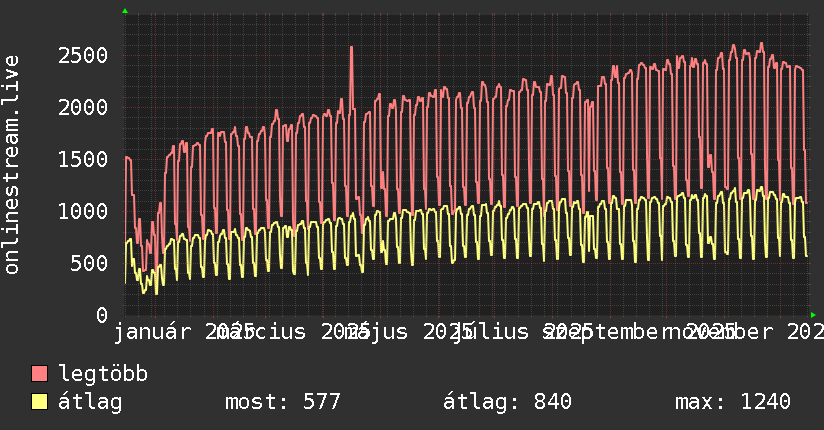Click the tallest red spike near May
Viewport: 824px width, 430px height.
tap(352, 48)
